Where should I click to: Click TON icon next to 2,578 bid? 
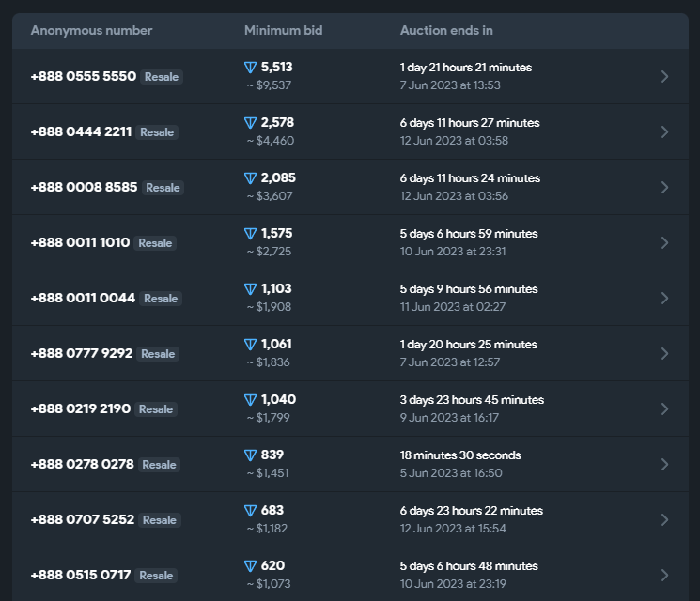[x=251, y=123]
